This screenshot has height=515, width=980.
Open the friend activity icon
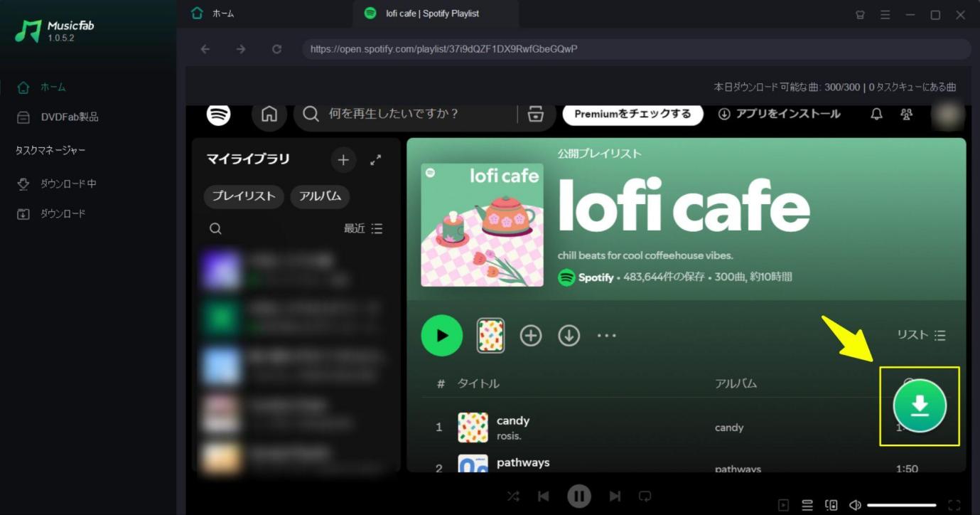[x=906, y=114]
